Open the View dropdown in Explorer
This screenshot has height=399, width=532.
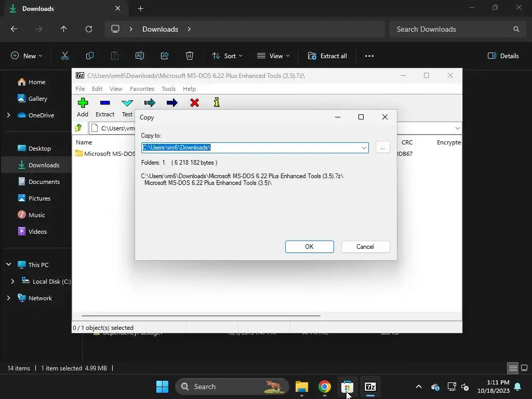click(x=273, y=56)
